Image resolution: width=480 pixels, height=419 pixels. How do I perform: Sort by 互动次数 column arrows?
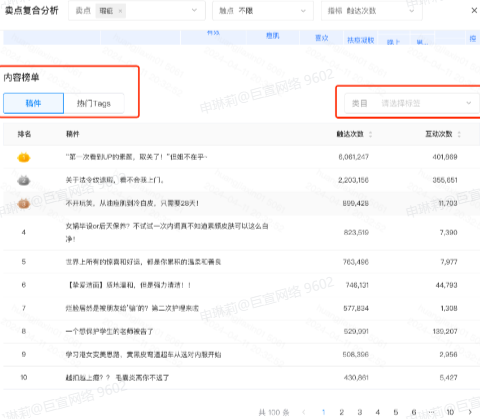459,134
